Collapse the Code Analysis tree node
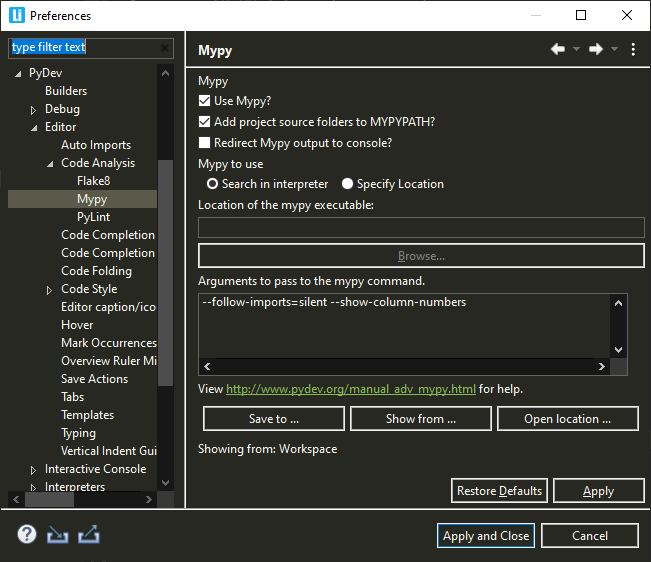This screenshot has height=562, width=651. tap(50, 164)
